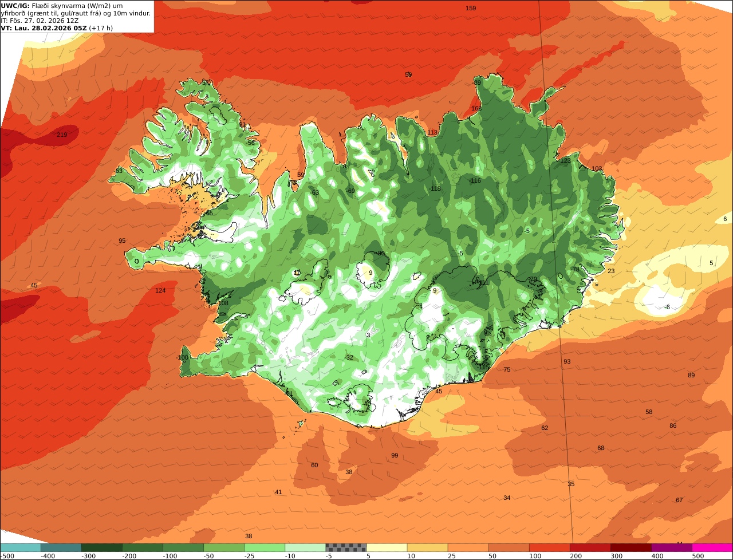This screenshot has height=560, width=733.
Task: Click the 'VT: Lau. 28.02.2026 05Z' valid time
Action: tap(44, 27)
